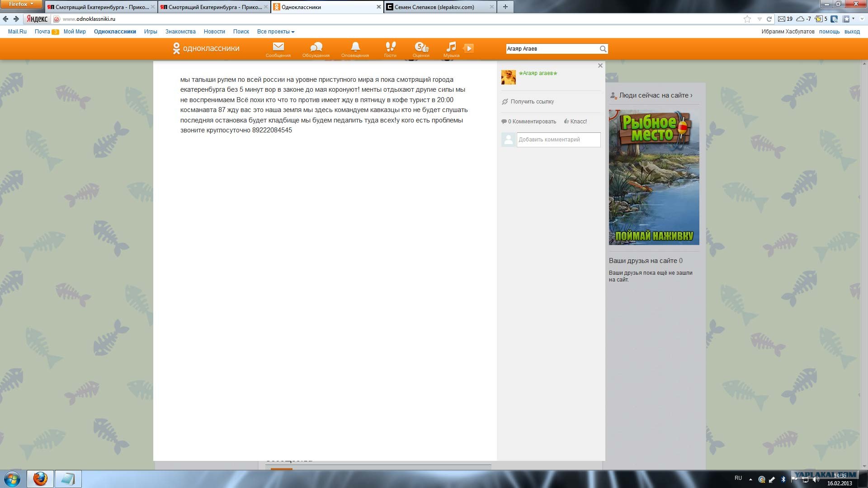Open Новости news link

[214, 32]
